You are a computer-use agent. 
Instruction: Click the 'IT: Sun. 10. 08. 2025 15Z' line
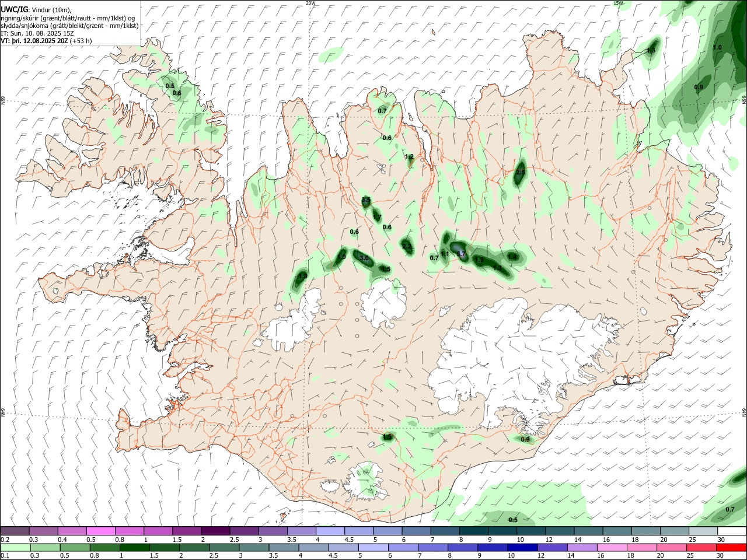coord(37,33)
